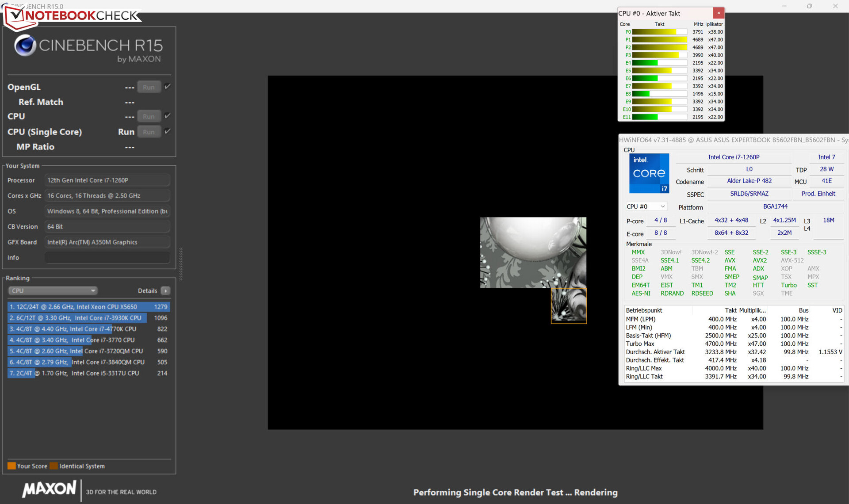Image resolution: width=849 pixels, height=504 pixels.
Task: Toggle the OpenGL test checkbox
Action: point(168,87)
